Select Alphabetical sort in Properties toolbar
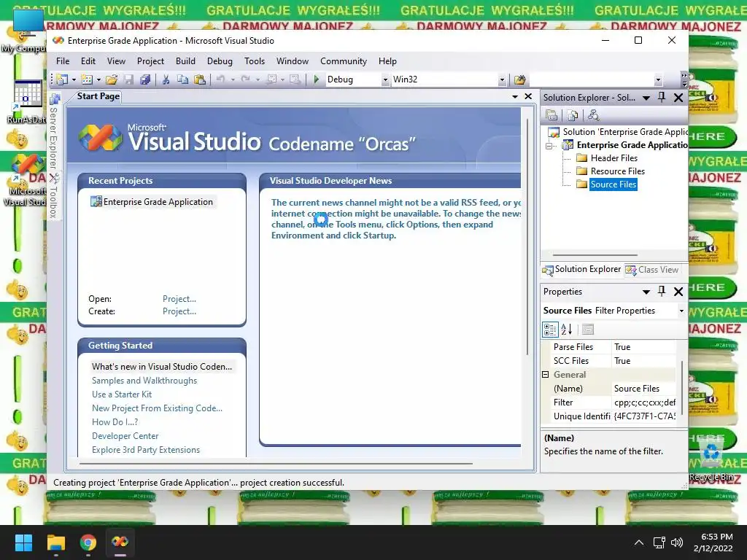747x560 pixels. click(x=567, y=329)
